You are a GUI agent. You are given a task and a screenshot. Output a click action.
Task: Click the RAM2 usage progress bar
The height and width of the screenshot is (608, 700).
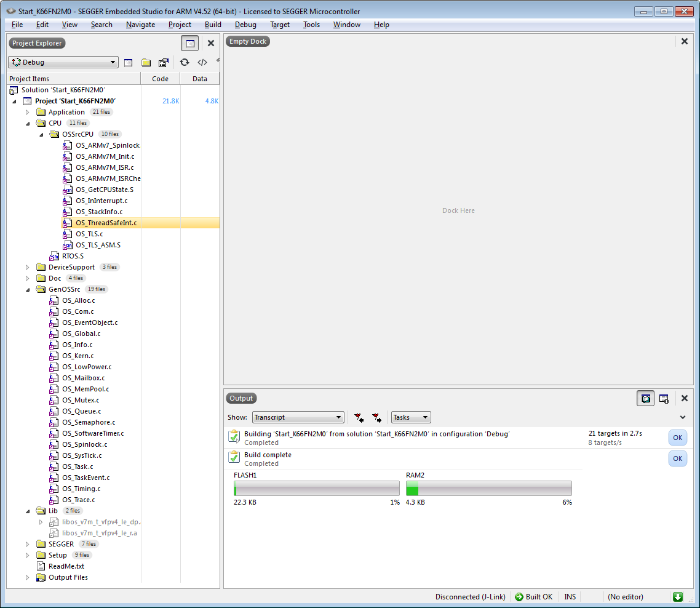(489, 488)
